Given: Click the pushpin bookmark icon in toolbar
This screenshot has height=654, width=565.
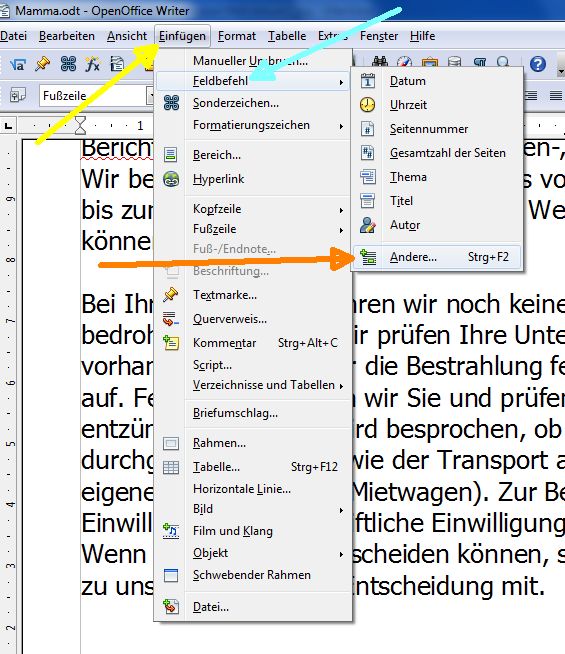Looking at the screenshot, I should click(42, 64).
